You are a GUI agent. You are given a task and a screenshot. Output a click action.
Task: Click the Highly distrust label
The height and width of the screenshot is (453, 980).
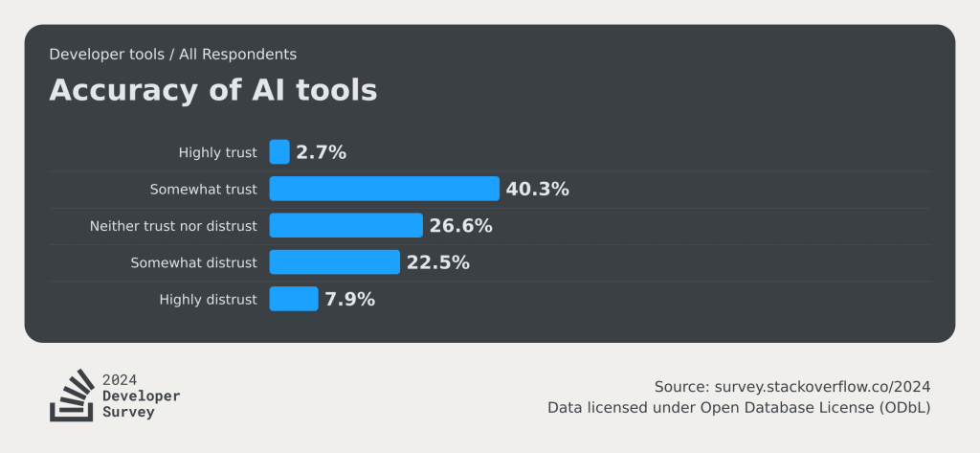tap(208, 300)
